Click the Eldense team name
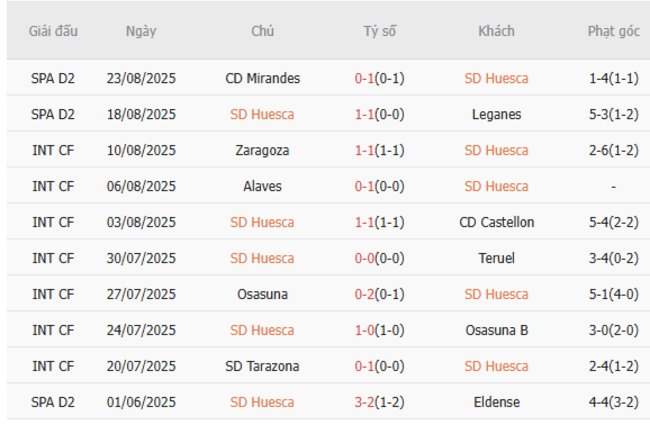The width and height of the screenshot is (650, 425). click(496, 402)
